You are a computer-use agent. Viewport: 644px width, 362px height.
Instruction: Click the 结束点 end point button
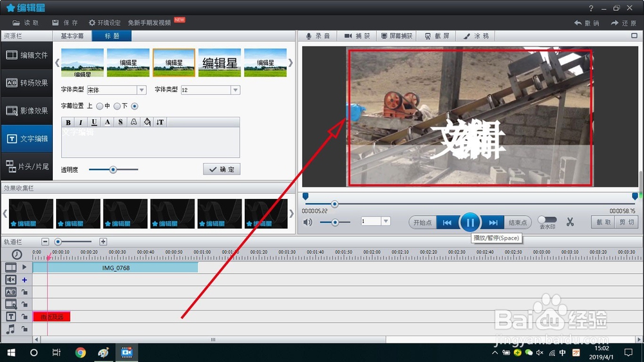coord(518,222)
